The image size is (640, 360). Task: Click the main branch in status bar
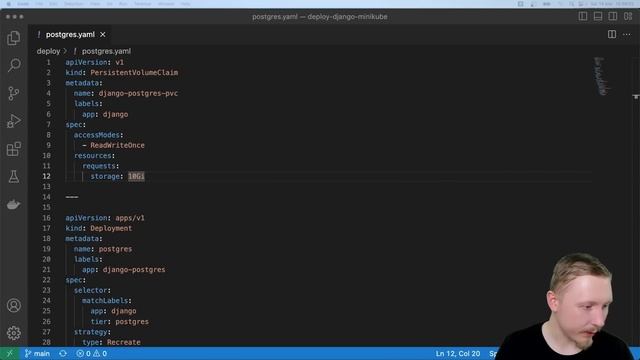point(37,353)
